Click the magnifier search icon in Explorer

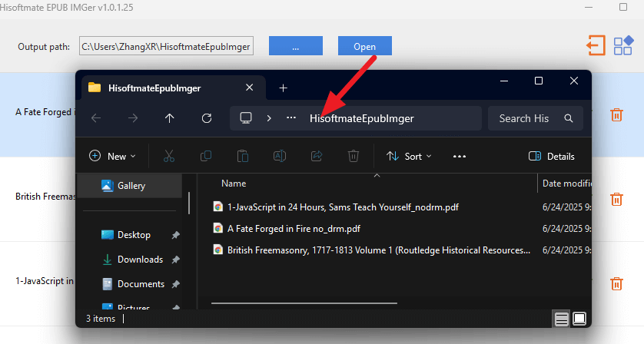[x=569, y=118]
